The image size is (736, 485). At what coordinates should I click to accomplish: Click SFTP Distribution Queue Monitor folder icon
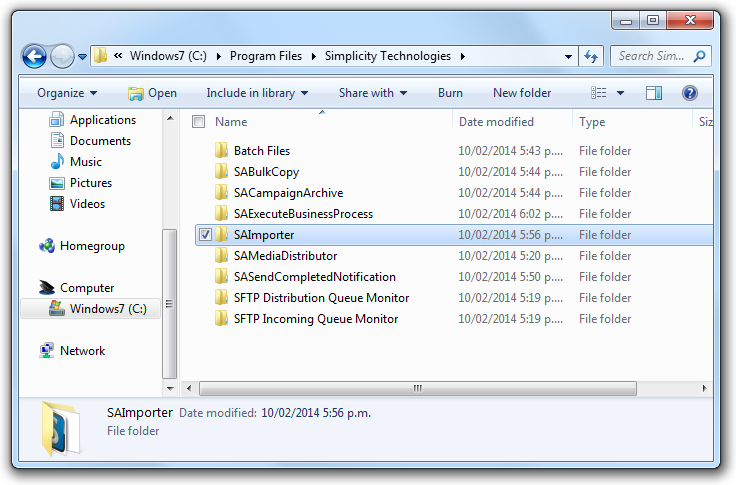tap(221, 297)
